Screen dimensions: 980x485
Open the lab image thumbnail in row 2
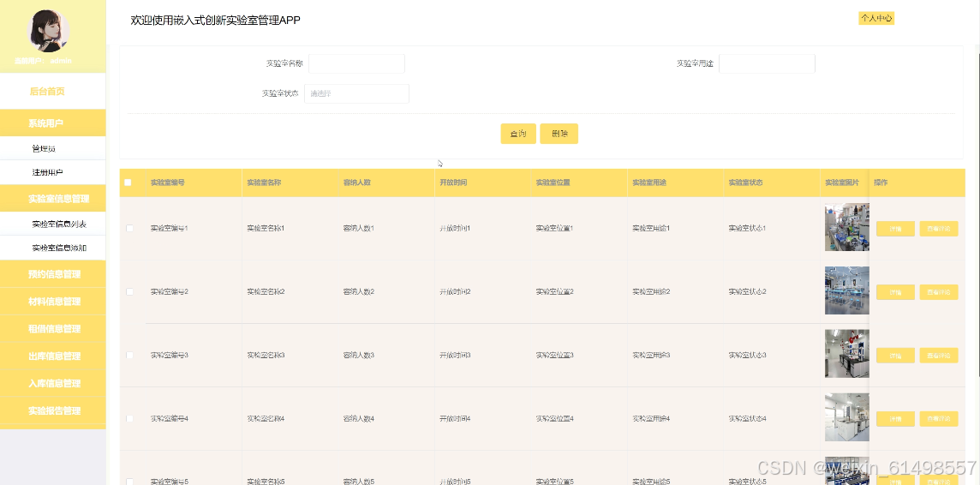coord(847,290)
